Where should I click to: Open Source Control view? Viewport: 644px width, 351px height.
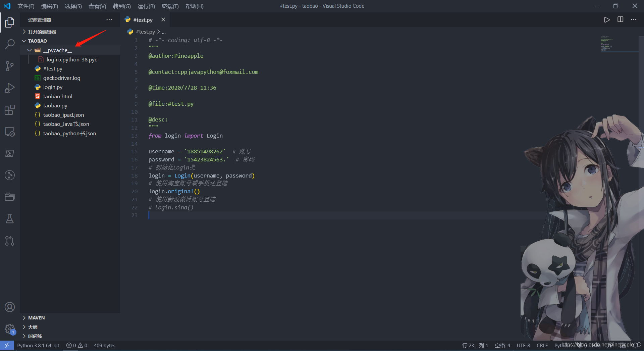[10, 66]
